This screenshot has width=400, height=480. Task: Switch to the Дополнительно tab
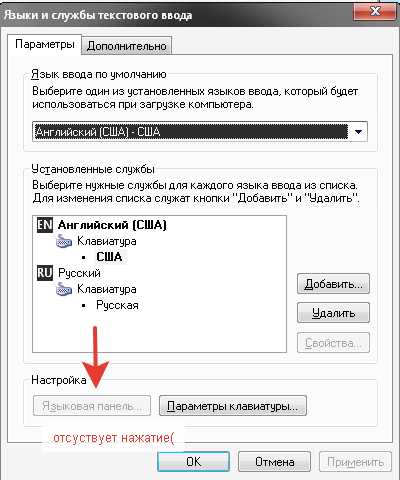[127, 46]
